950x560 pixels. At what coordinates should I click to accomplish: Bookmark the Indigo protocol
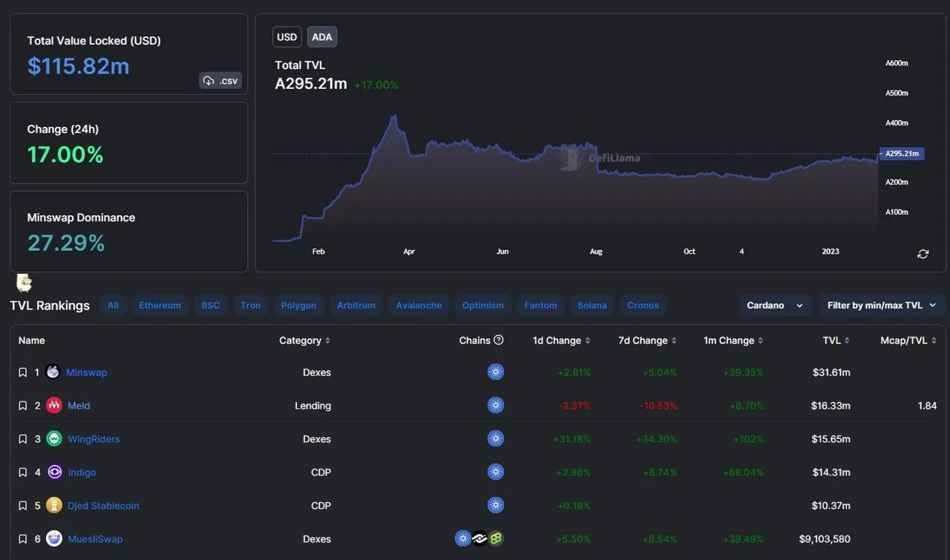click(x=22, y=472)
